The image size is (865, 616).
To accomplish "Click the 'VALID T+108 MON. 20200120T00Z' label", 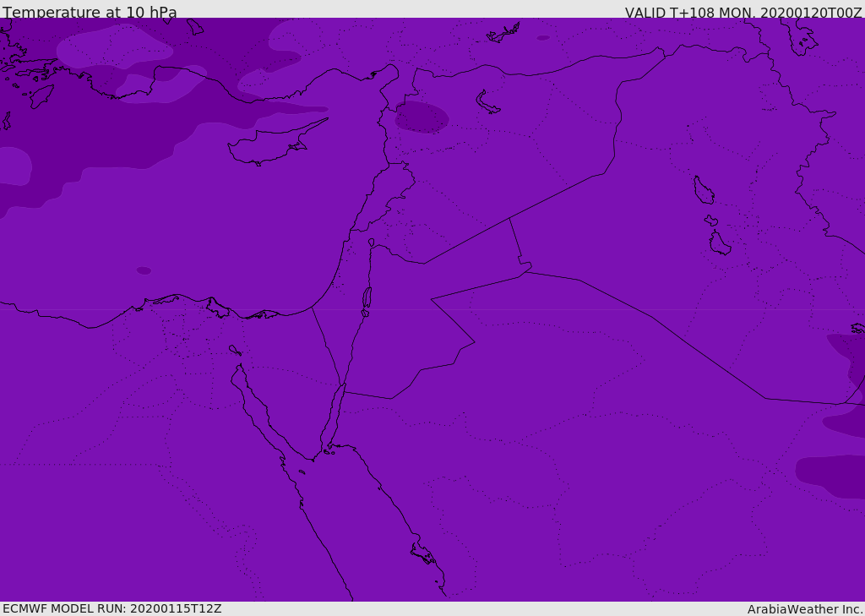I will 743,13.
